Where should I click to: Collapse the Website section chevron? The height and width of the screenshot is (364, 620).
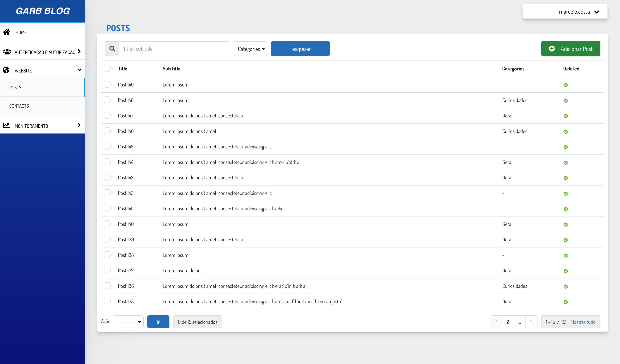tap(80, 70)
